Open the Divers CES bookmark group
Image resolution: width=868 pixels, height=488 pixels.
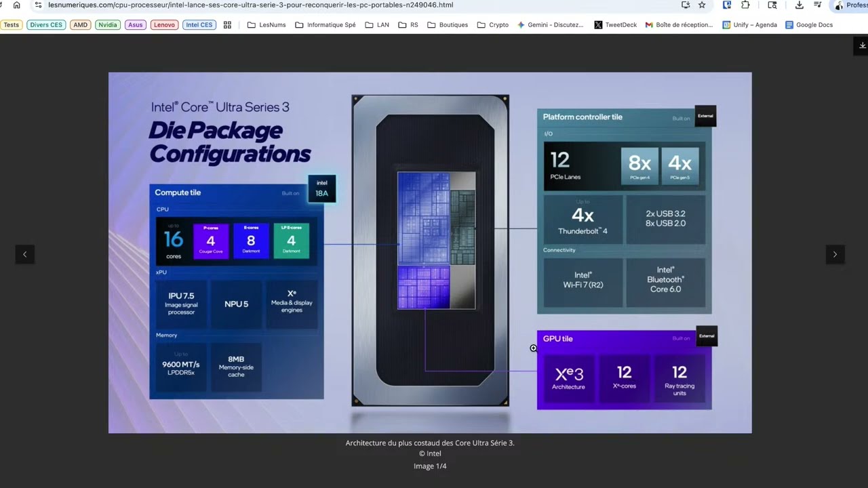[46, 25]
